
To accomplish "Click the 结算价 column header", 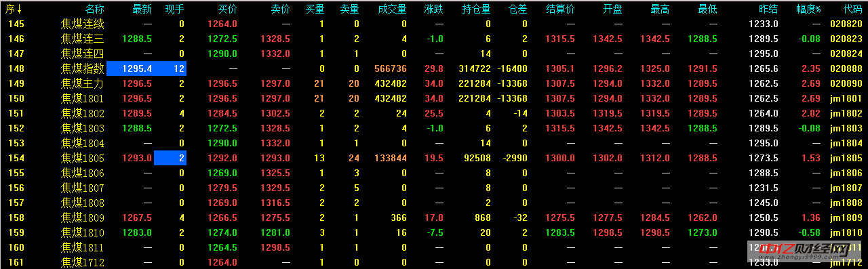I will pyautogui.click(x=560, y=9).
